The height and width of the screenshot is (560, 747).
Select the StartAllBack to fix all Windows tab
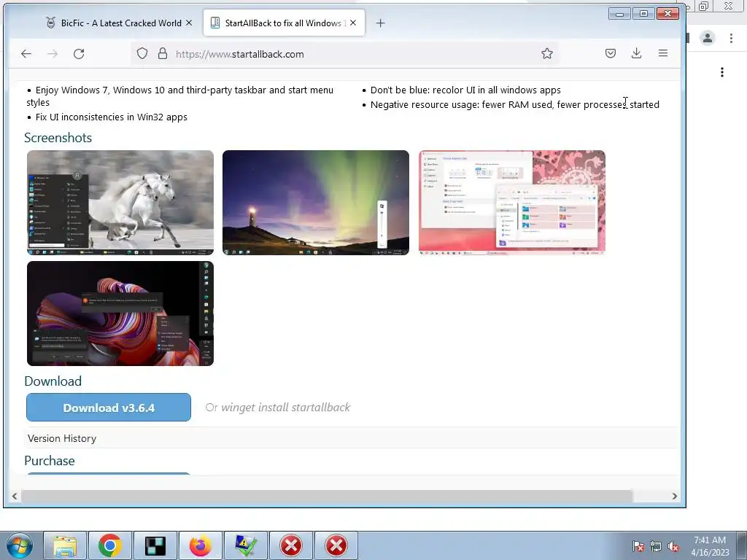tap(284, 23)
